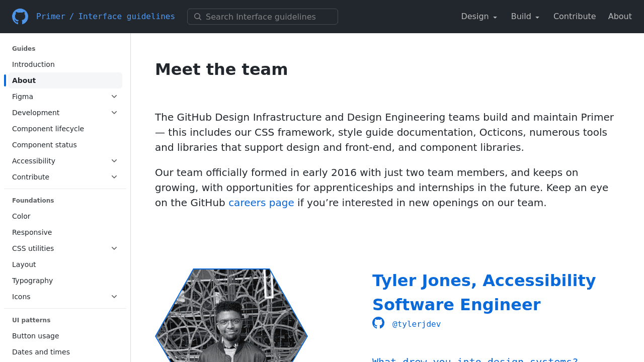644x362 pixels.
Task: Expand the Development sidebar section
Action: 114,113
